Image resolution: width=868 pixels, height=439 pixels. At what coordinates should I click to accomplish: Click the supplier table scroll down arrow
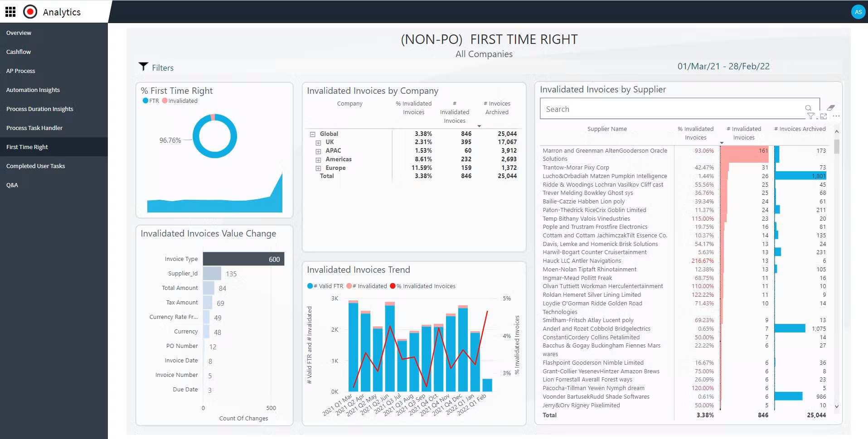[x=837, y=406]
